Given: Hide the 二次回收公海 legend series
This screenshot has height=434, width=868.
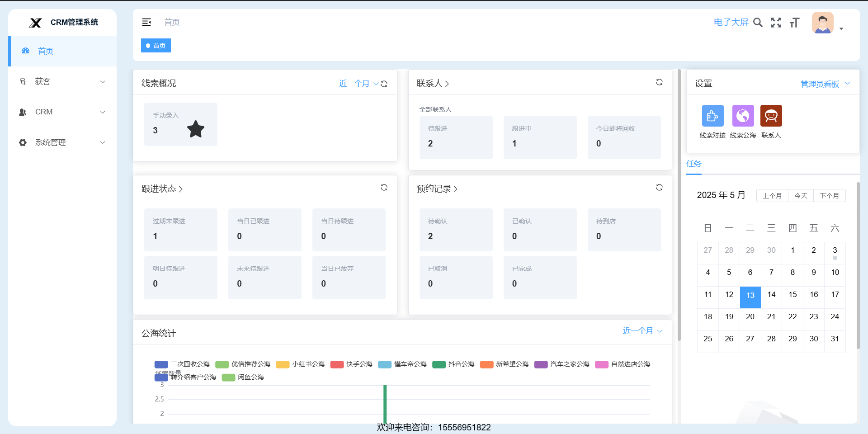Looking at the screenshot, I should (x=182, y=364).
